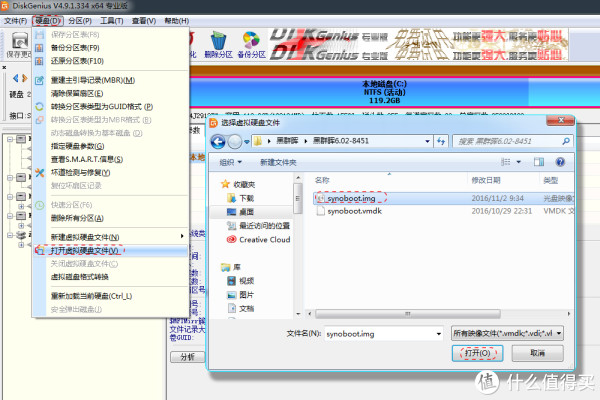Open the recent locations dropdown arrow
The width and height of the screenshot is (600, 400).
click(247, 142)
